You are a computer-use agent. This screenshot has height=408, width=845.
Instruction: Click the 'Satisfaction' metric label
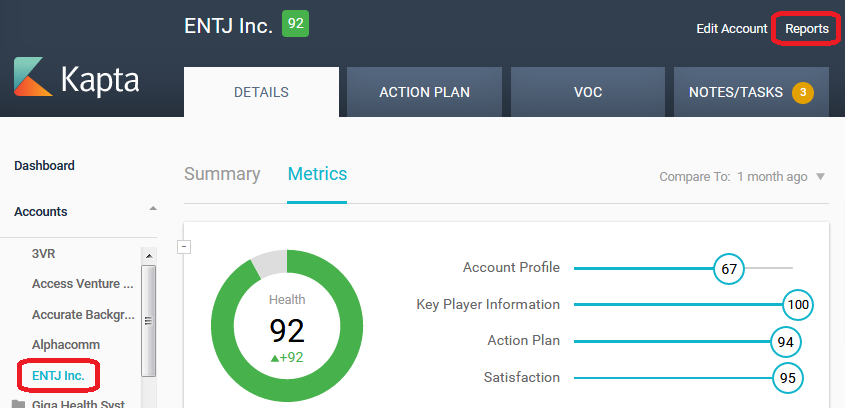[522, 377]
